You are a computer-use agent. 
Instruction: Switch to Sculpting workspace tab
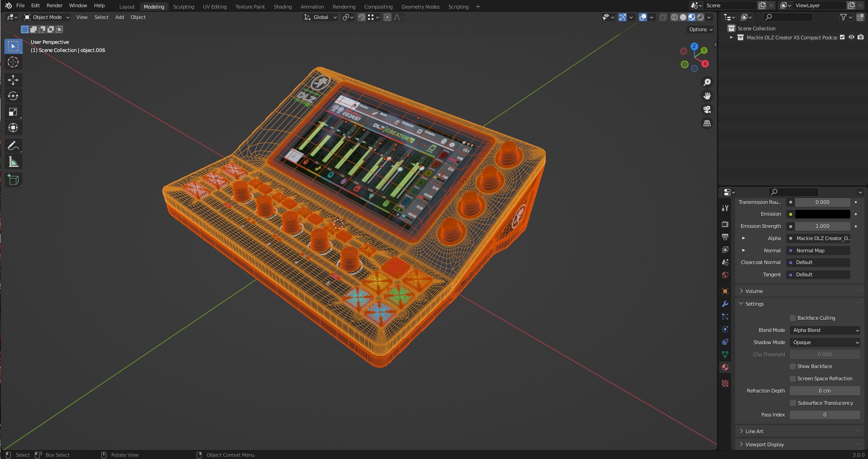184,7
